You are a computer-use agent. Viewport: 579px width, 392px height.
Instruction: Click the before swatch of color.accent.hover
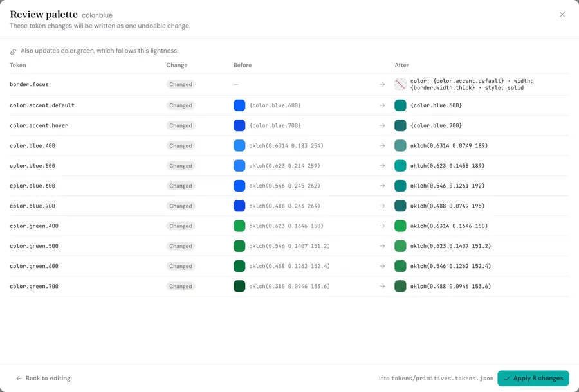click(x=239, y=125)
